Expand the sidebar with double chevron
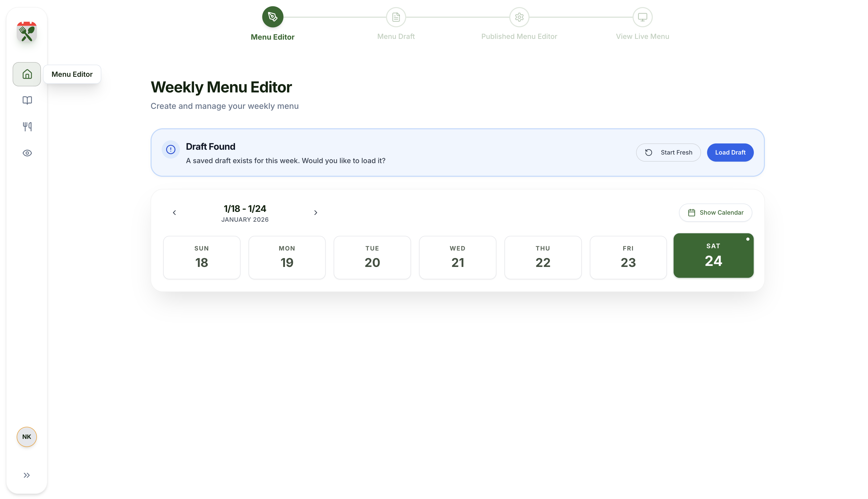 (x=26, y=475)
